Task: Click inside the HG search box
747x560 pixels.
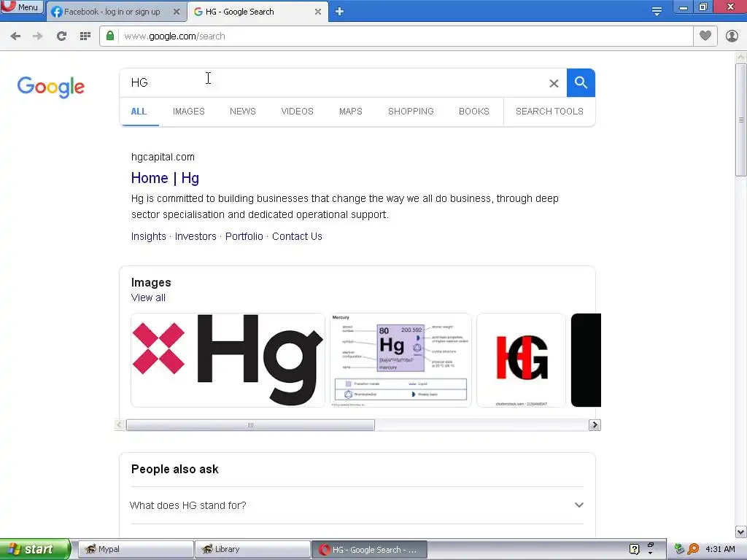Action: coord(333,82)
